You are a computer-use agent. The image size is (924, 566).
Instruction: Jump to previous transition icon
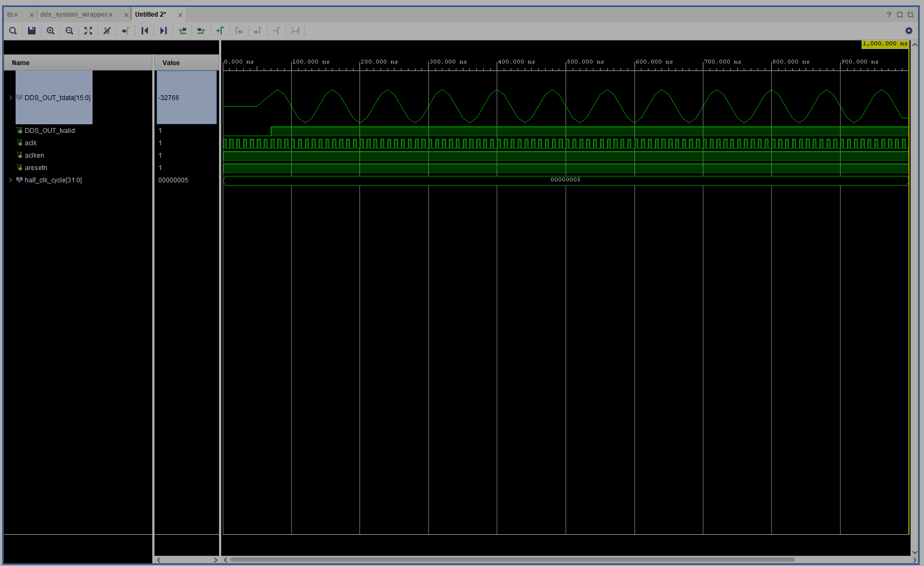(x=182, y=31)
